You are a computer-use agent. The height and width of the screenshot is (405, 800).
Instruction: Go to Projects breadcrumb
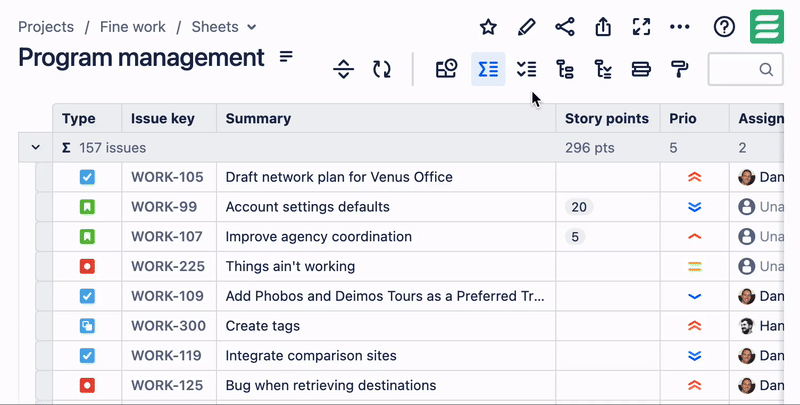click(x=46, y=27)
